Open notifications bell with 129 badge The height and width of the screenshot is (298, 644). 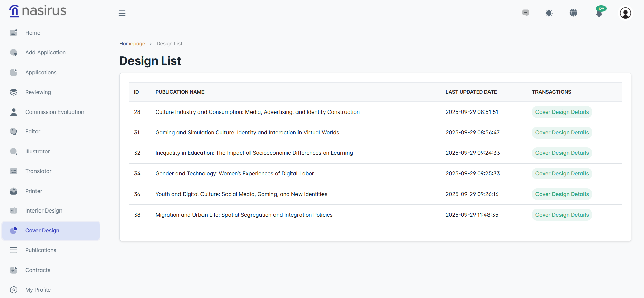[599, 13]
